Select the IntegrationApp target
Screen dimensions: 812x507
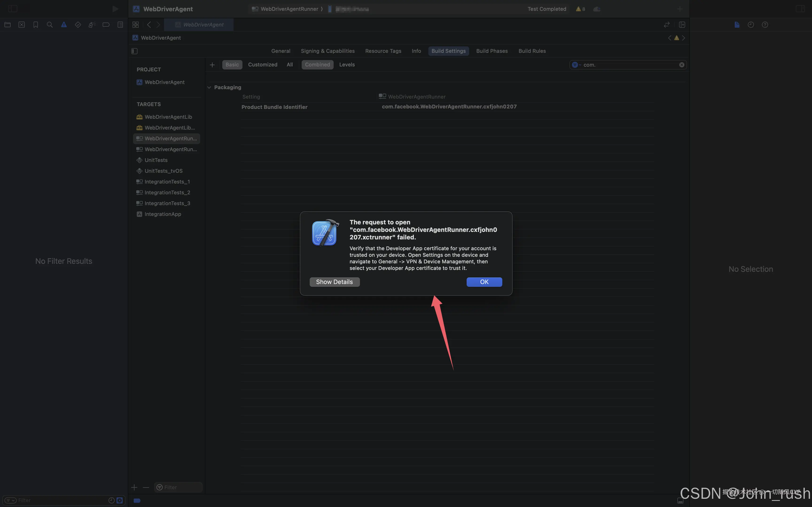point(163,214)
